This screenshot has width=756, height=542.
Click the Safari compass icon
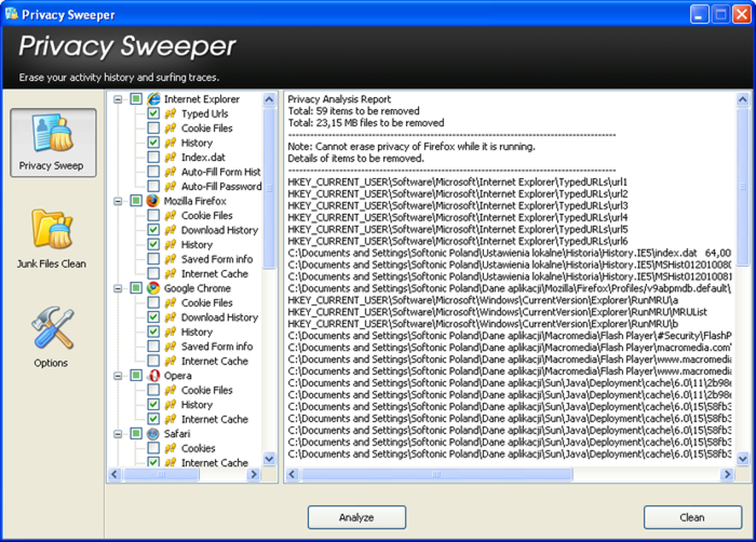click(x=153, y=434)
